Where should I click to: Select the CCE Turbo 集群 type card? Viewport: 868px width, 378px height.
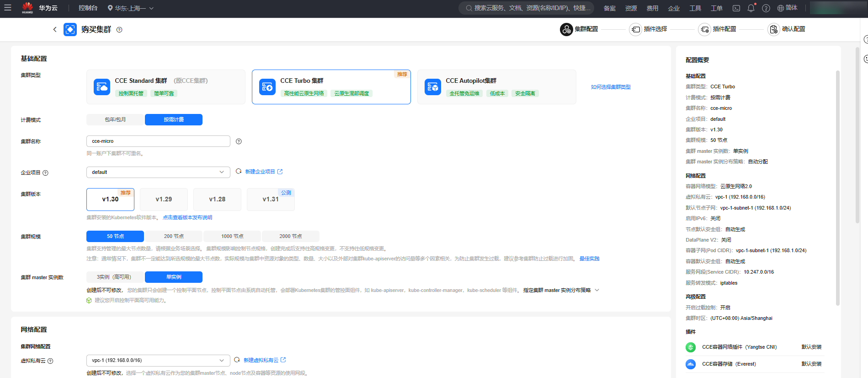pyautogui.click(x=331, y=87)
